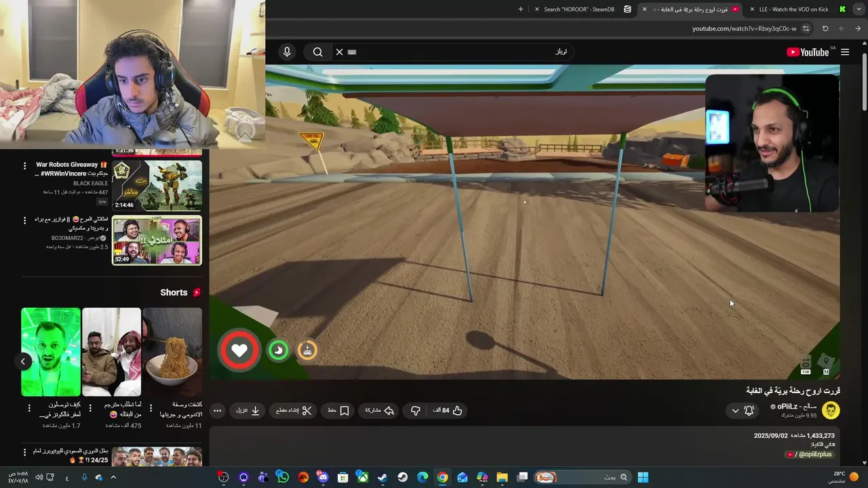Open the browser tab search dropdown

(x=860, y=9)
